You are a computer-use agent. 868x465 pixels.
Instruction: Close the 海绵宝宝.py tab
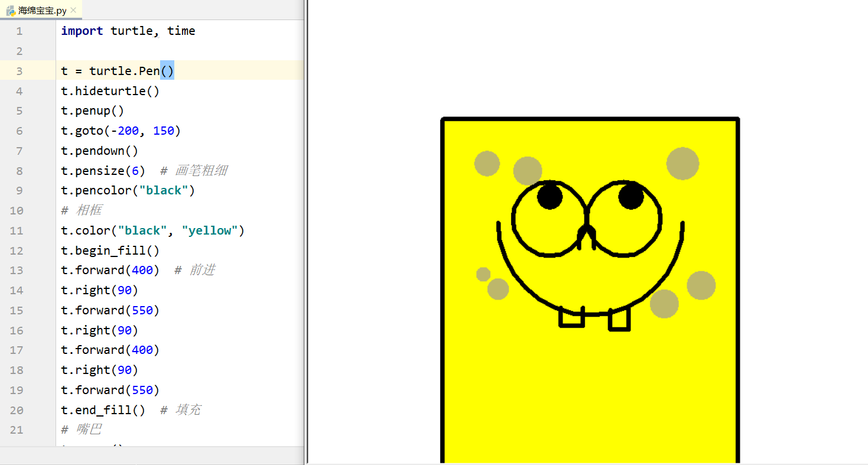coord(73,10)
